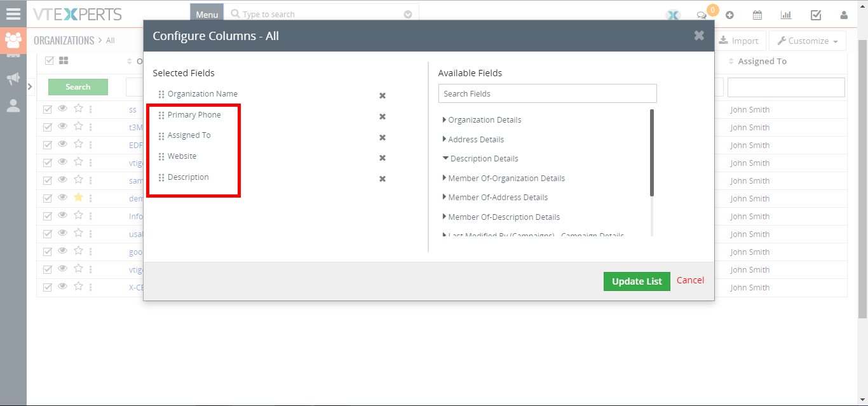The image size is (868, 406).
Task: Open the ss organization link
Action: tap(133, 109)
